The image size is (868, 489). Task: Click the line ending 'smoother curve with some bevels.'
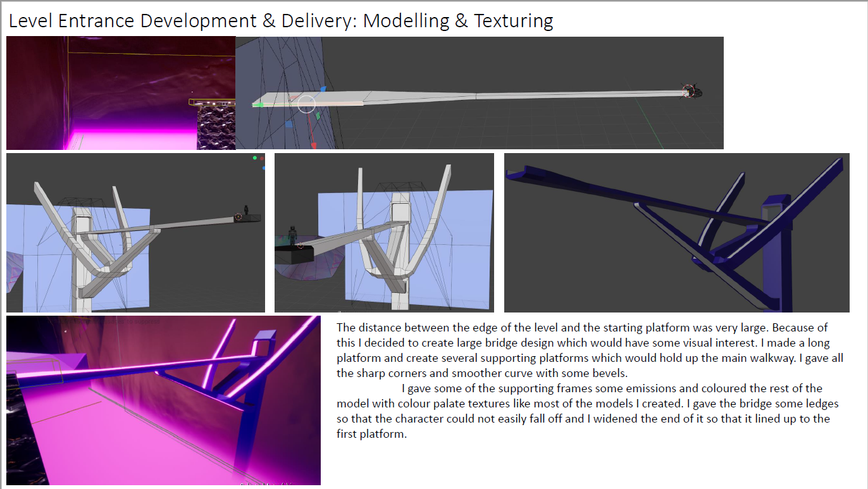(x=482, y=373)
